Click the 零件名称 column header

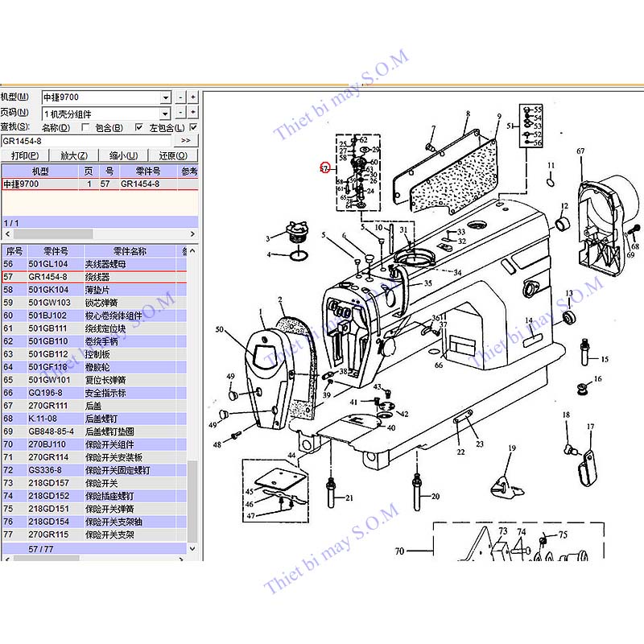[130, 251]
